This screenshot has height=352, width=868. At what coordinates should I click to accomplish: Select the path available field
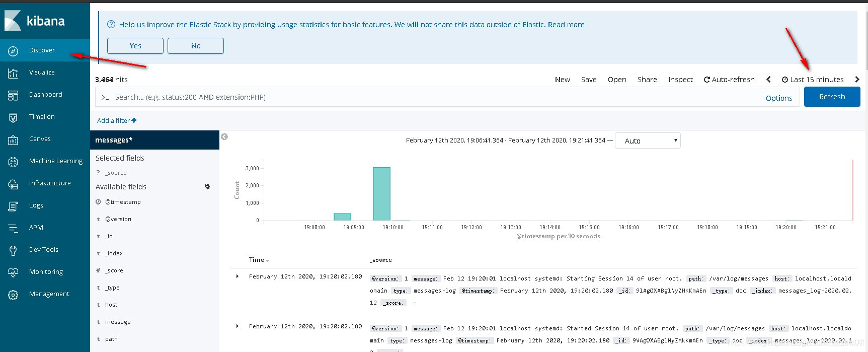(x=111, y=339)
